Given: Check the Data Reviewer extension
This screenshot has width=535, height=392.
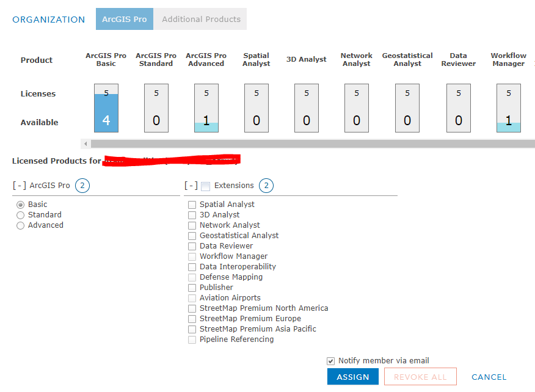Looking at the screenshot, I should coord(192,246).
